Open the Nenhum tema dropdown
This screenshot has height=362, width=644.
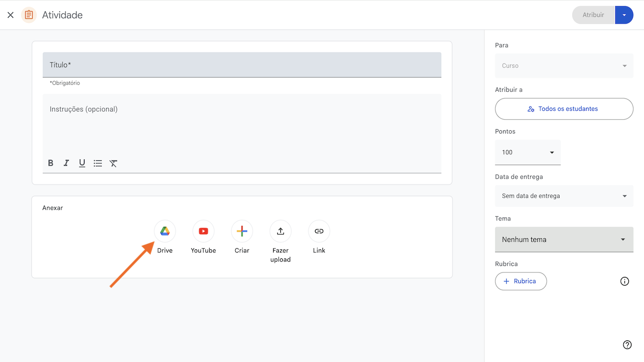(564, 239)
